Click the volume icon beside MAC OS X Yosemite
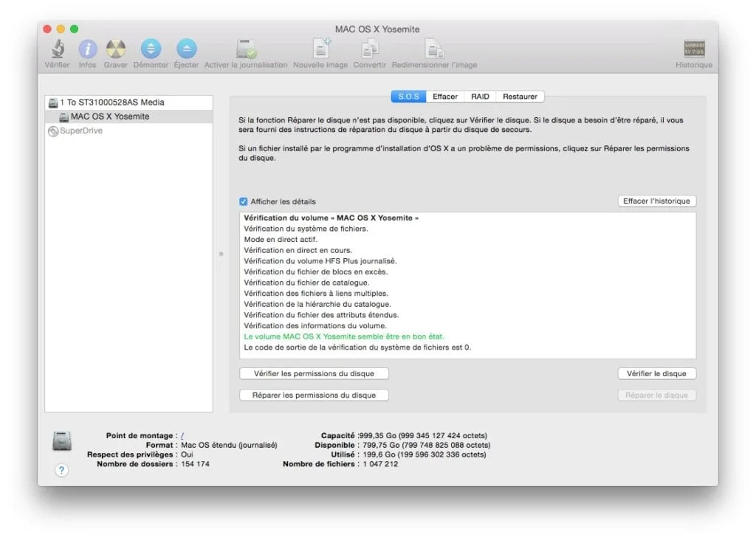This screenshot has height=540, width=756. tap(63, 117)
